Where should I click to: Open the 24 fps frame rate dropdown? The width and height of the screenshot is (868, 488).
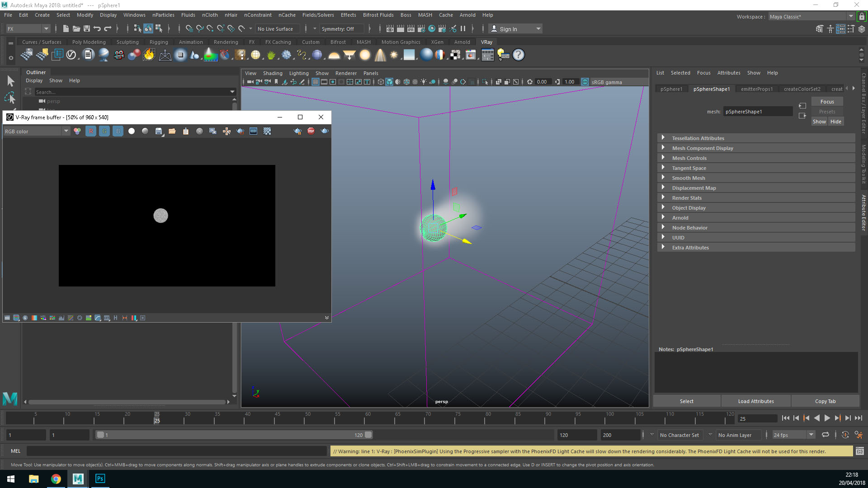pos(793,435)
